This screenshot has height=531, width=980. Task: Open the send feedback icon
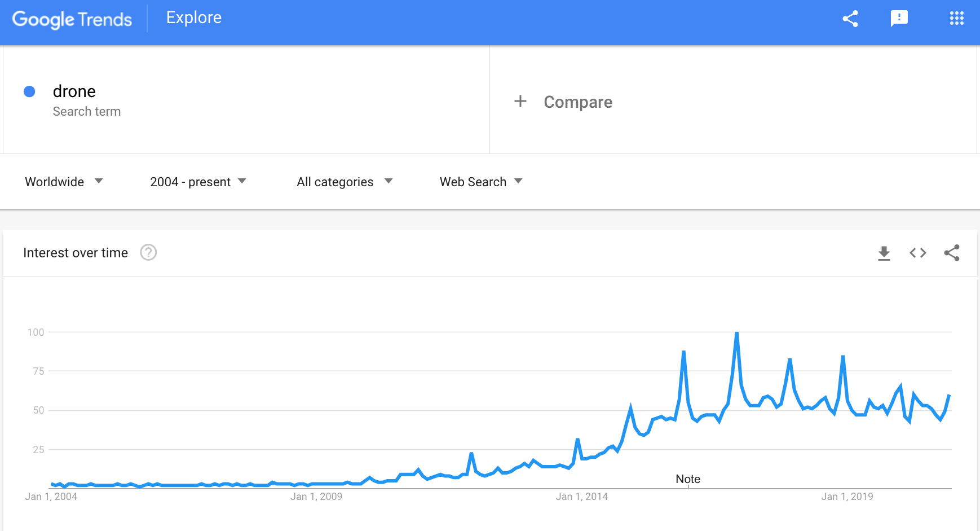pyautogui.click(x=899, y=19)
